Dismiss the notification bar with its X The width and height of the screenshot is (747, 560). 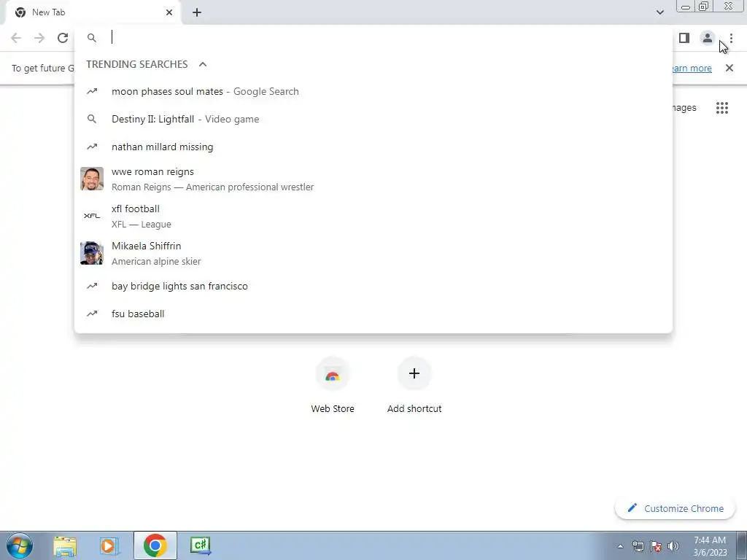(x=729, y=68)
